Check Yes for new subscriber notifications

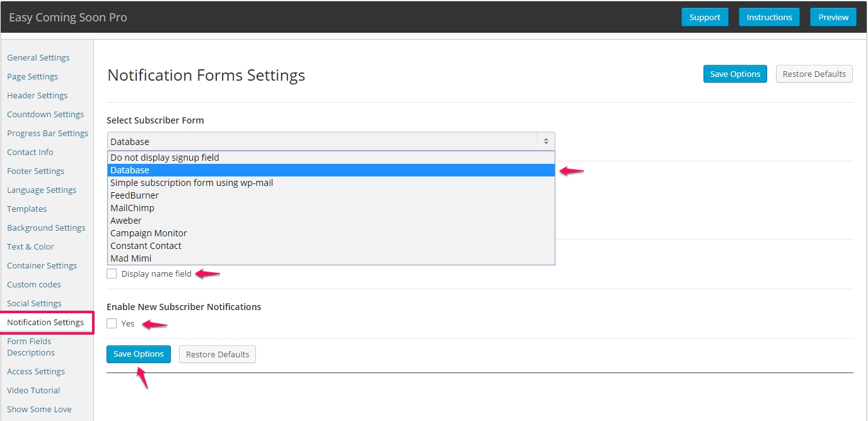point(112,323)
